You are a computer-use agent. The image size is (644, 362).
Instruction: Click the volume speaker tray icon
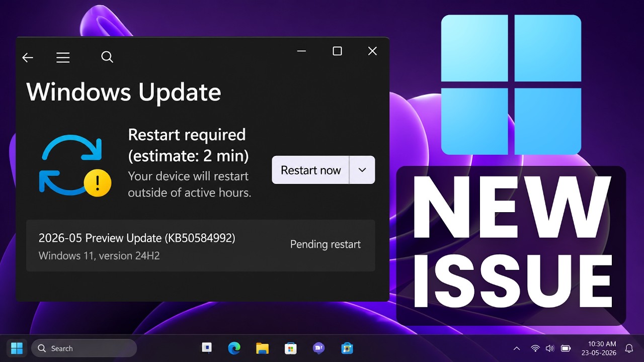[x=550, y=348]
